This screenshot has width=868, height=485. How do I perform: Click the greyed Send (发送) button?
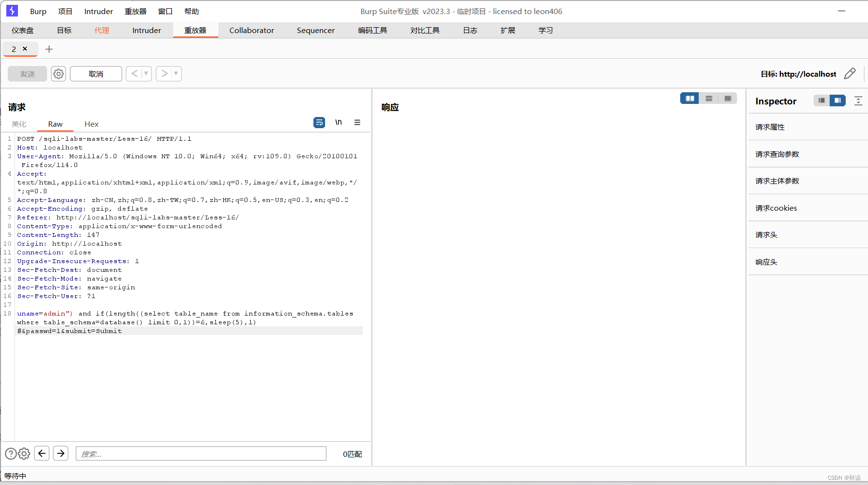click(28, 74)
